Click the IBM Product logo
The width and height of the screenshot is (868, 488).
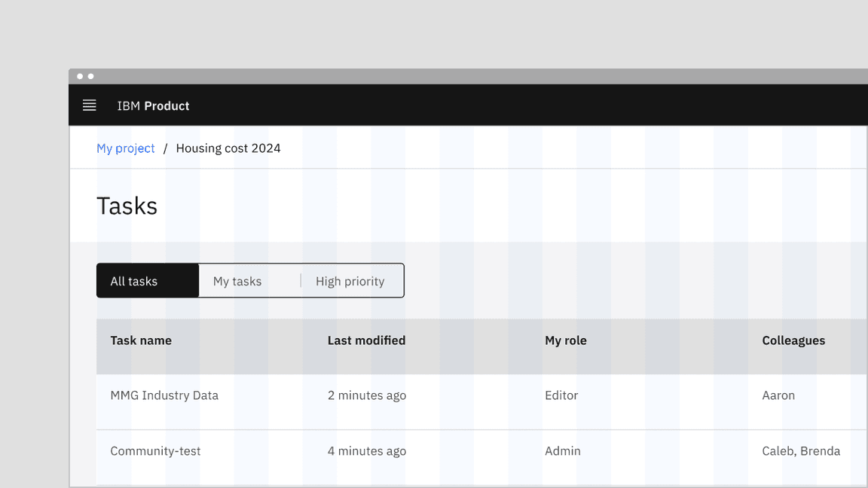153,105
